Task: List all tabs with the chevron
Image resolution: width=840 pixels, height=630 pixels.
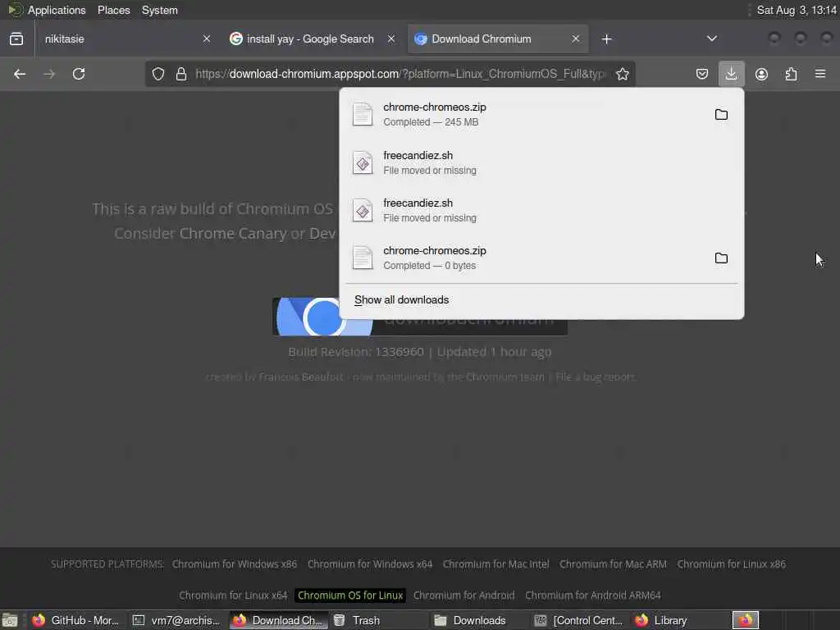Action: coord(711,39)
